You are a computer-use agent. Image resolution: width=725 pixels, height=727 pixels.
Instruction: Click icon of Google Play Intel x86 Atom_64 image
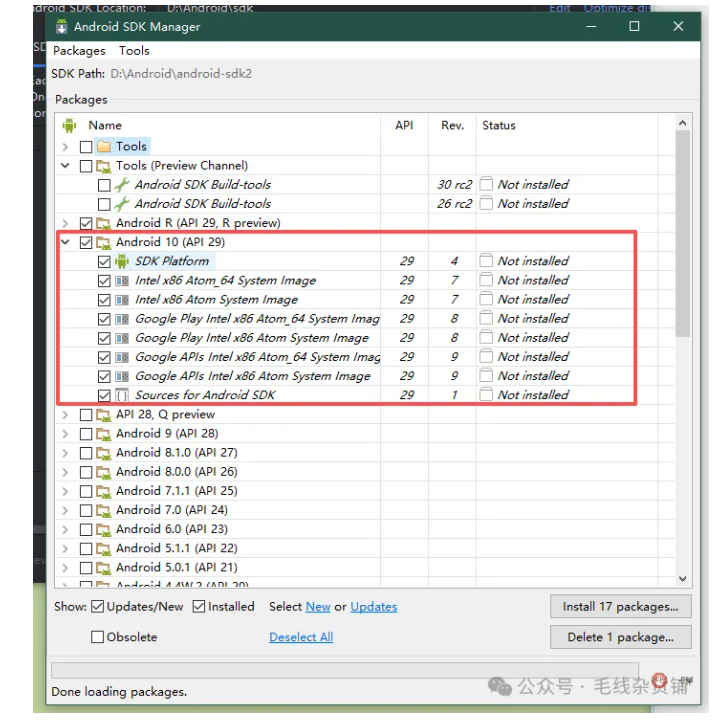point(122,319)
